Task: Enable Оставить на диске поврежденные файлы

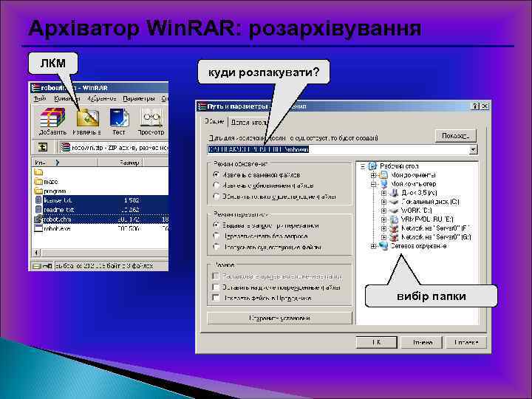Action: [x=216, y=287]
